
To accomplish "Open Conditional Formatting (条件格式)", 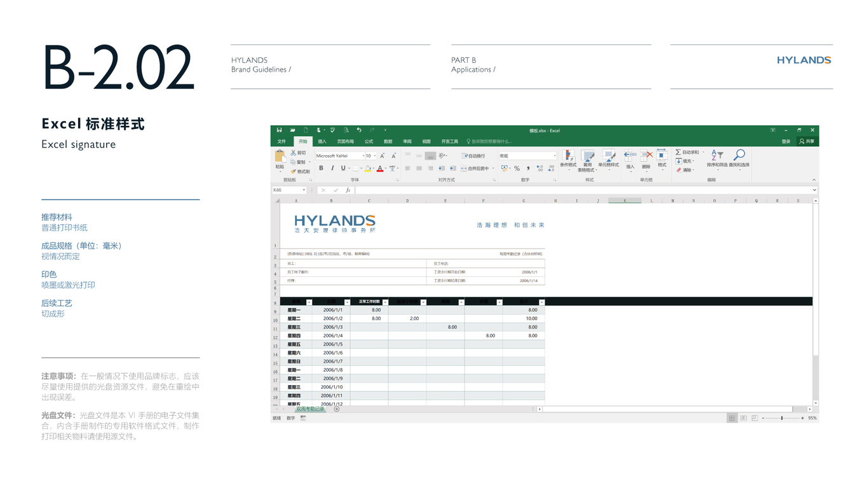I will (568, 161).
